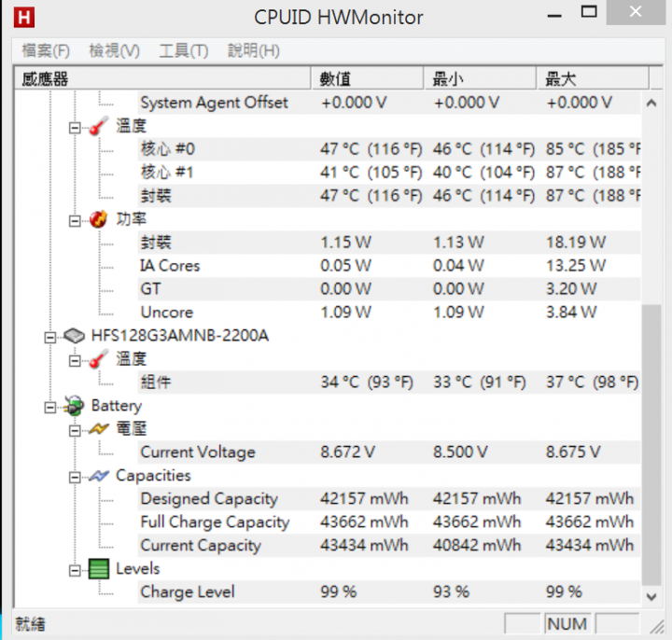Image resolution: width=672 pixels, height=640 pixels.
Task: Open the 檢視(V) view menu
Action: [x=114, y=50]
